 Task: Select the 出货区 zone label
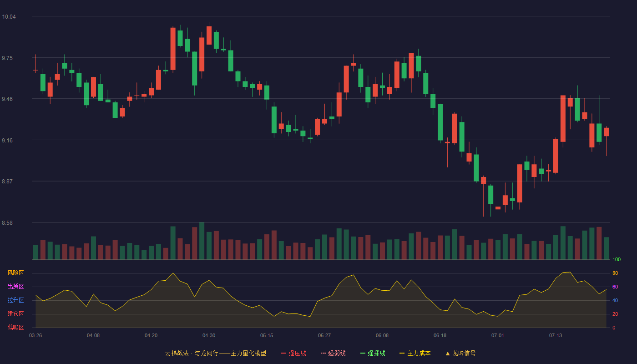coord(15,287)
